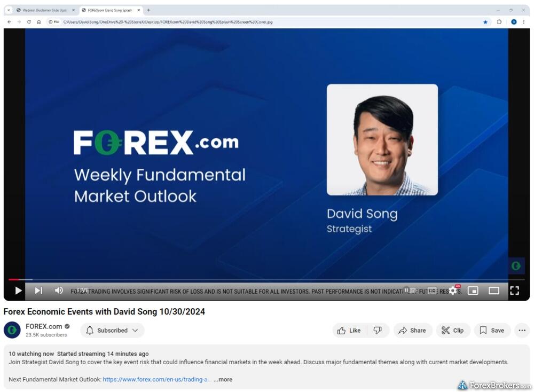This screenshot has height=392, width=534.
Task: Click the video progress bar
Action: (267, 279)
